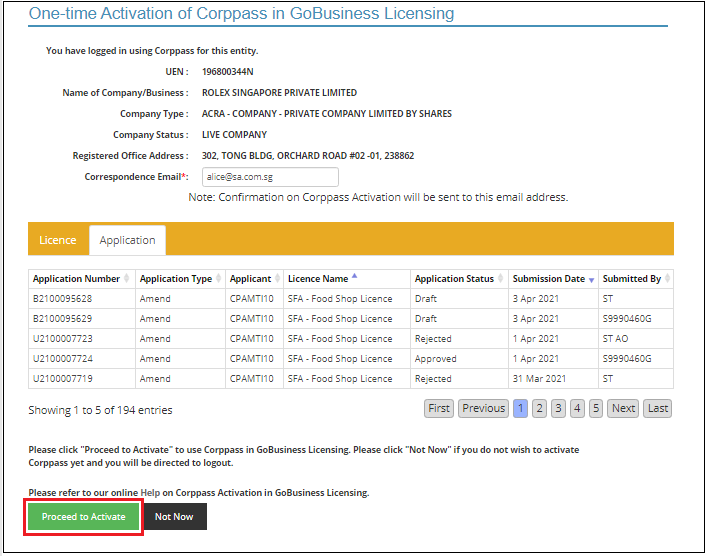Image resolution: width=708 pixels, height=556 pixels.
Task: Jump to page 2 of entries
Action: coord(539,408)
